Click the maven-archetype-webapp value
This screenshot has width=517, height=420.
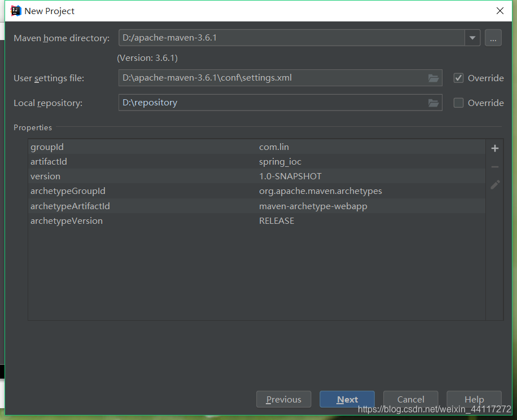[x=313, y=206]
